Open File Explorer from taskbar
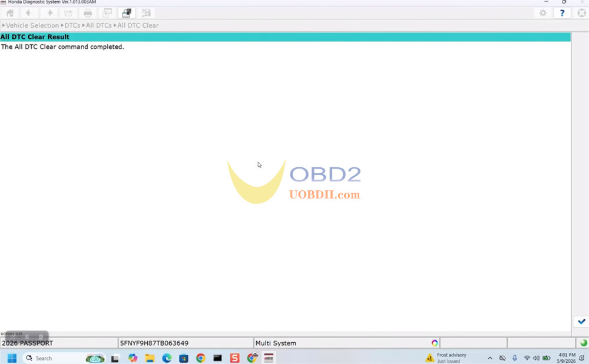The image size is (589, 364). pyautogui.click(x=150, y=358)
